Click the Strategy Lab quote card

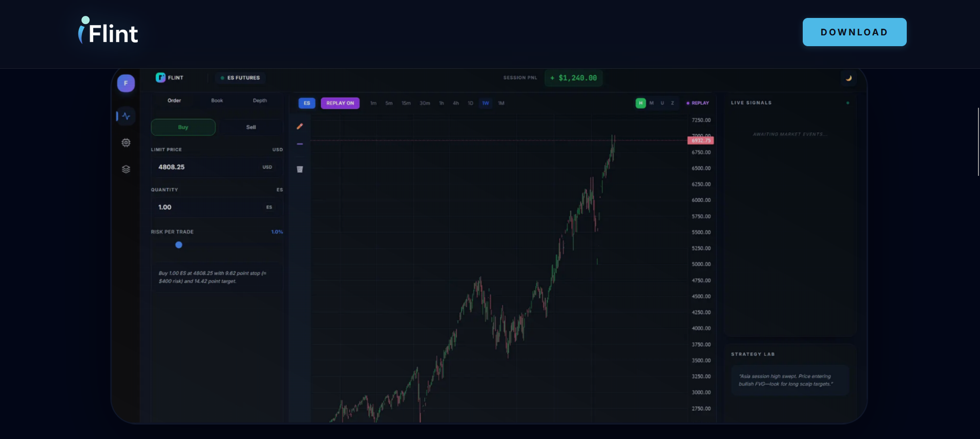click(x=790, y=380)
